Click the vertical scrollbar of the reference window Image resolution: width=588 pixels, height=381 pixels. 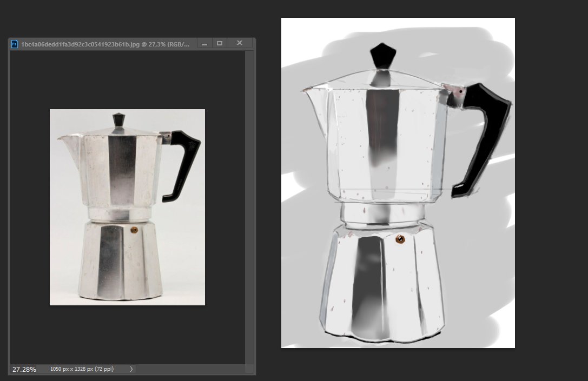249,207
